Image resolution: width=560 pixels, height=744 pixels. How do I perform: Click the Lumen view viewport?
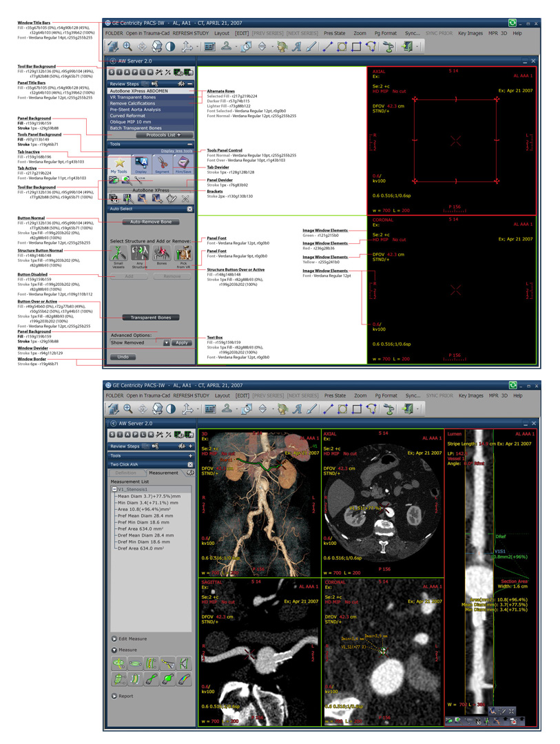coord(490,577)
